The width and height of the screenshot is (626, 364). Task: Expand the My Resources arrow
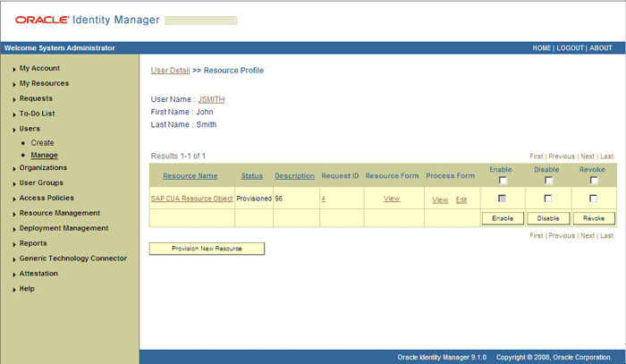pyautogui.click(x=14, y=84)
